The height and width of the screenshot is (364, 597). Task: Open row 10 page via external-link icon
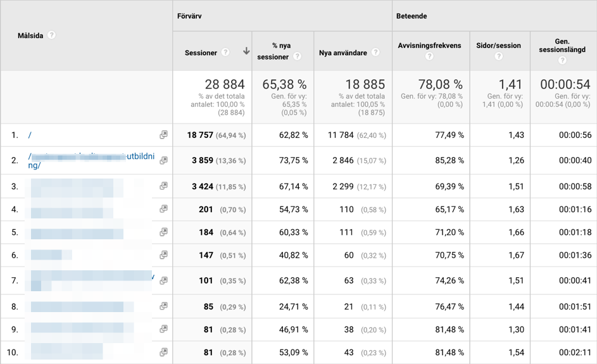coord(163,352)
